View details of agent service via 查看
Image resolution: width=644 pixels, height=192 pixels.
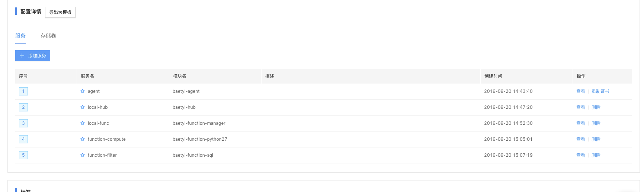580,91
